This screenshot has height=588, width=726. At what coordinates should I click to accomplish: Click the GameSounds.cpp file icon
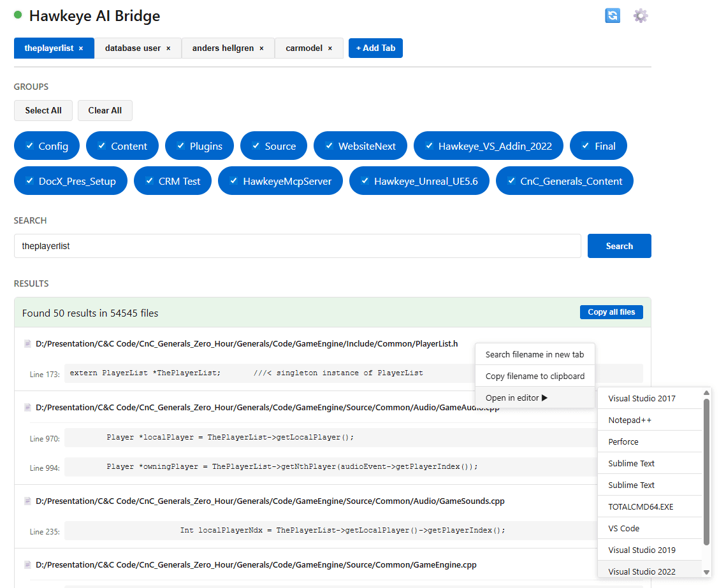[27, 501]
